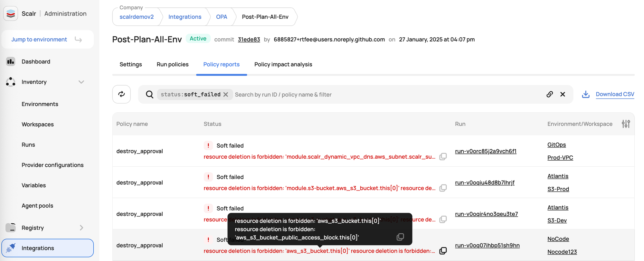This screenshot has width=644, height=261.
Task: Copy the filter link icon
Action: point(550,94)
